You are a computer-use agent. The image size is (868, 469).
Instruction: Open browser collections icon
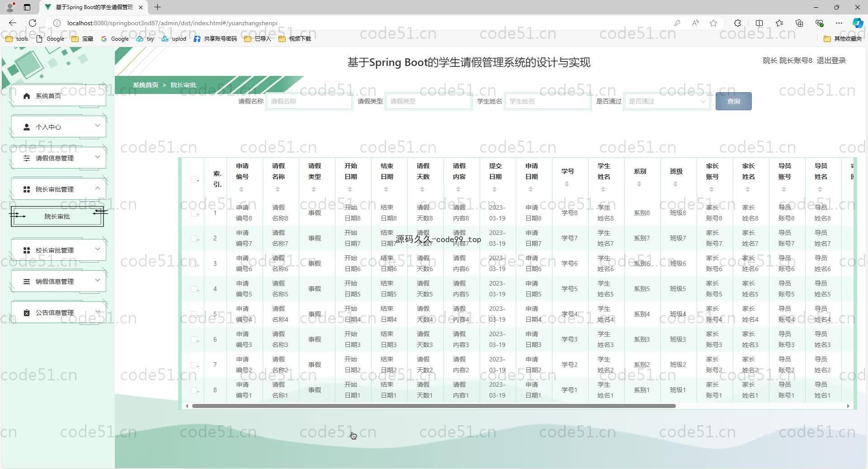click(x=799, y=23)
